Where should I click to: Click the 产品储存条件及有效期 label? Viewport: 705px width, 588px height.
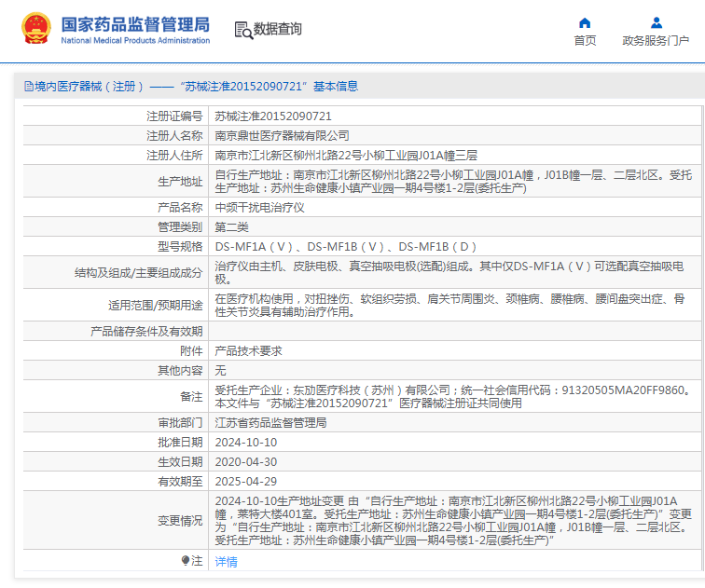coord(146,332)
